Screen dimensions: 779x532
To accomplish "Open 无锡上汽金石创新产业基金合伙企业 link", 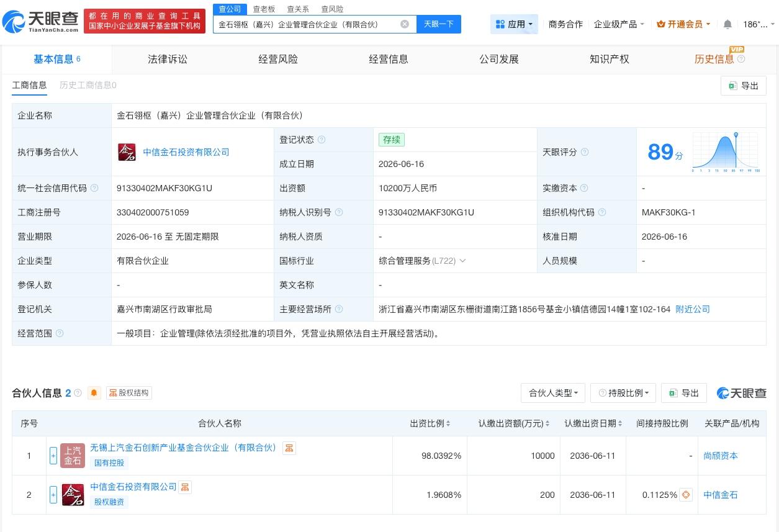I will click(185, 448).
